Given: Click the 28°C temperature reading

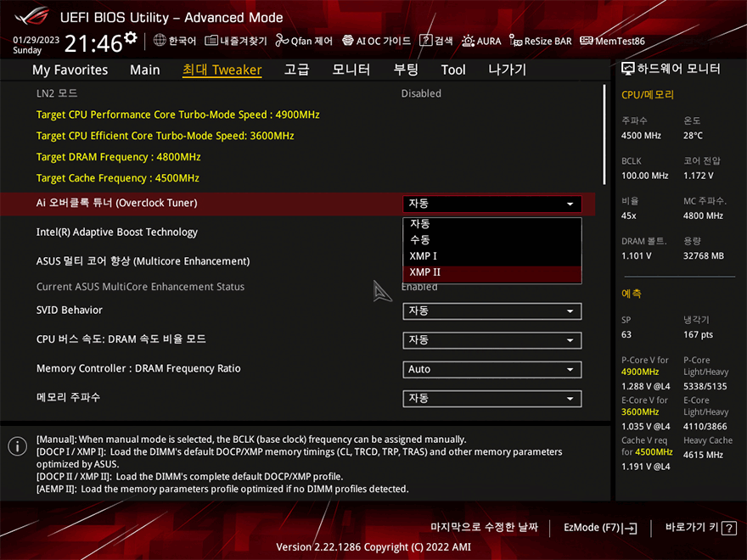Looking at the screenshot, I should tap(694, 136).
